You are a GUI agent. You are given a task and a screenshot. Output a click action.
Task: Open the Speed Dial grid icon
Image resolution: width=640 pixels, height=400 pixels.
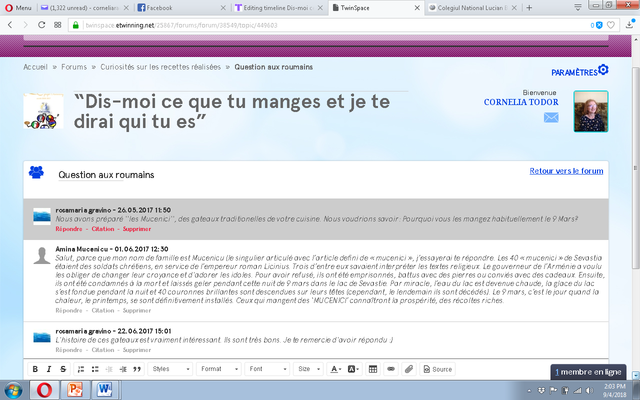(x=58, y=25)
